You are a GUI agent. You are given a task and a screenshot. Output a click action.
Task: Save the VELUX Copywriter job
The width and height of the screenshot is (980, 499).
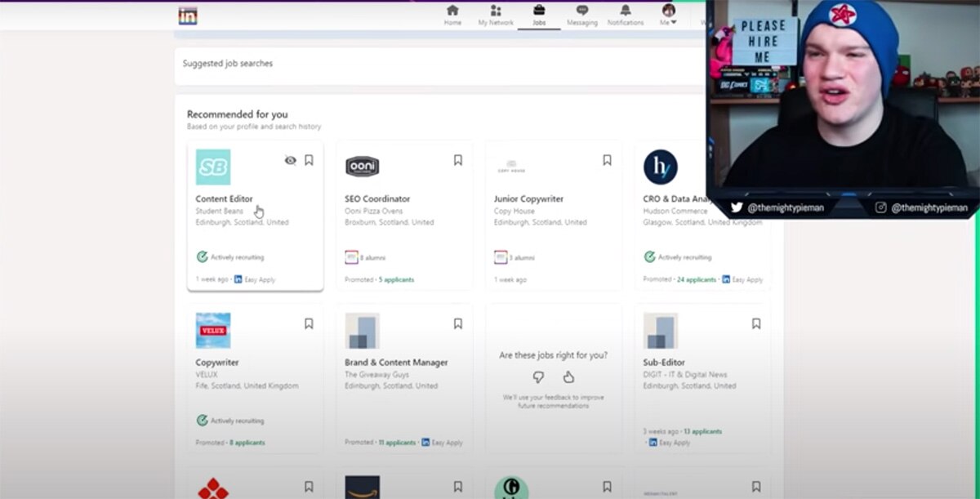[309, 324]
